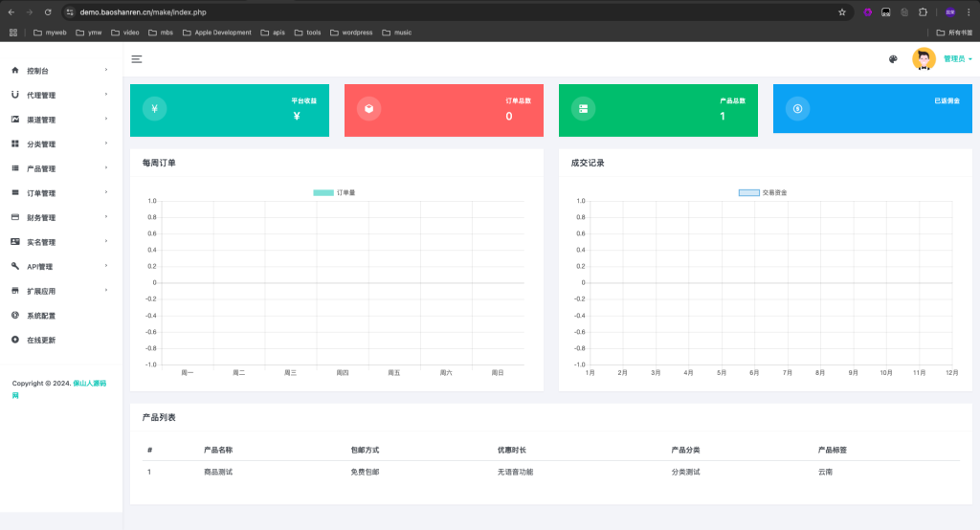Open the myweb bookmark folder

point(50,33)
